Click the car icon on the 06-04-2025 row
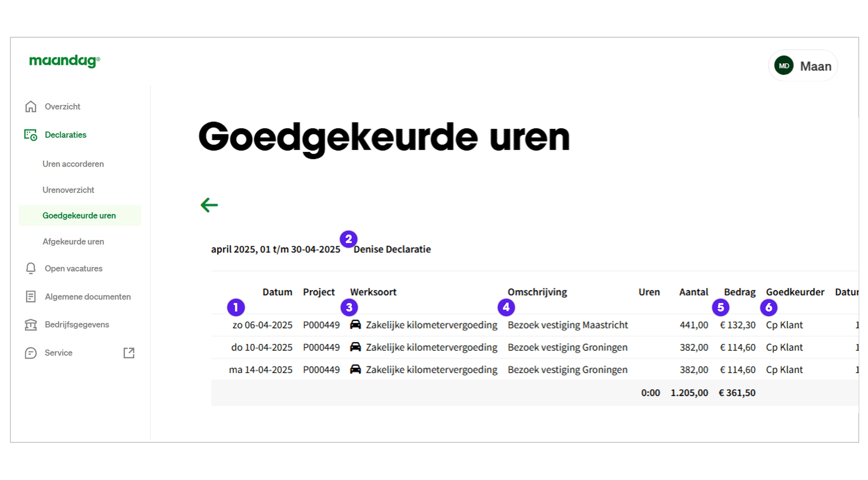This screenshot has width=868, height=480. tap(356, 325)
